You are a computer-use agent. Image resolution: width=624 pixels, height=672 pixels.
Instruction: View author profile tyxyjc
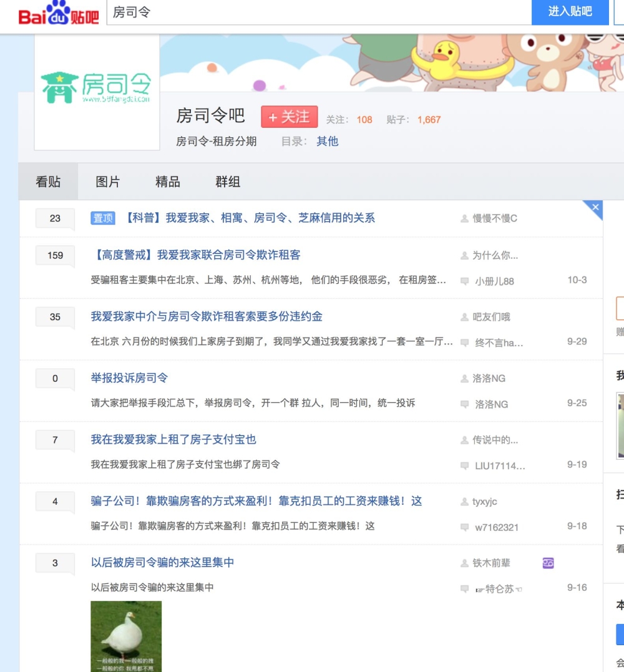coord(485,502)
